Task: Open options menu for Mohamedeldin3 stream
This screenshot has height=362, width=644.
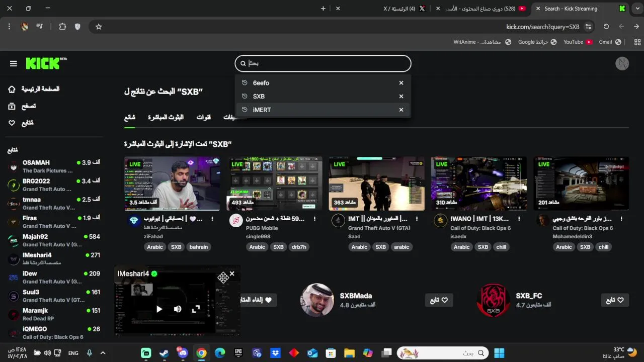Action: click(x=621, y=219)
